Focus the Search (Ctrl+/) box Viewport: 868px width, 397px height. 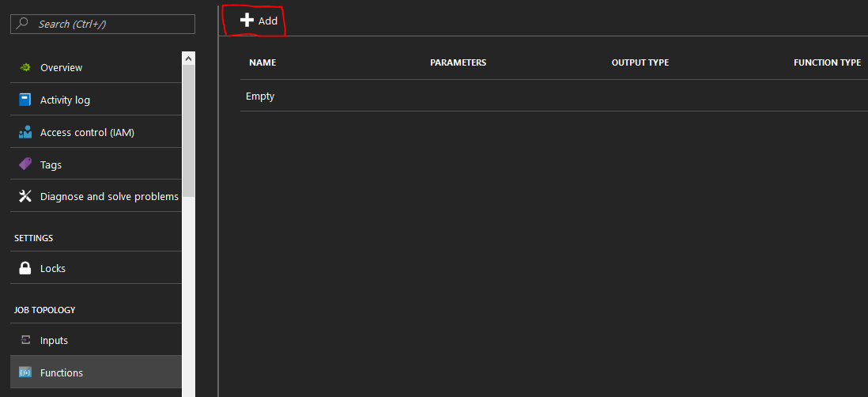coord(103,24)
